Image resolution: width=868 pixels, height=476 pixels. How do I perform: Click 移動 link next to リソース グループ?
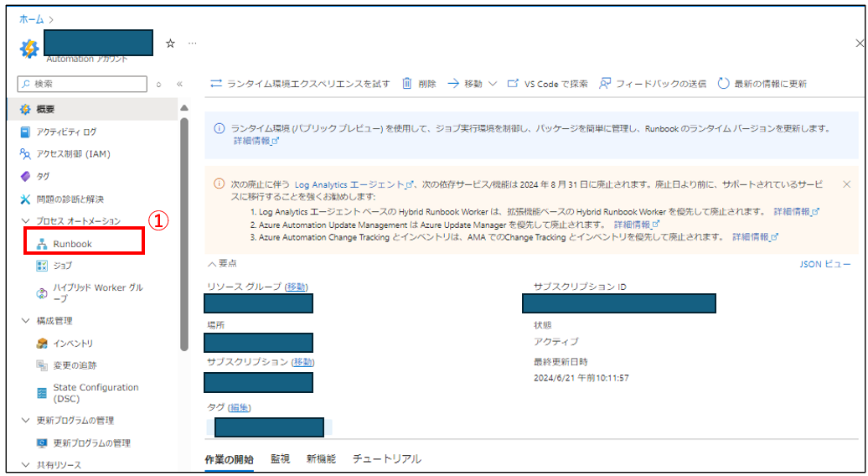click(296, 287)
